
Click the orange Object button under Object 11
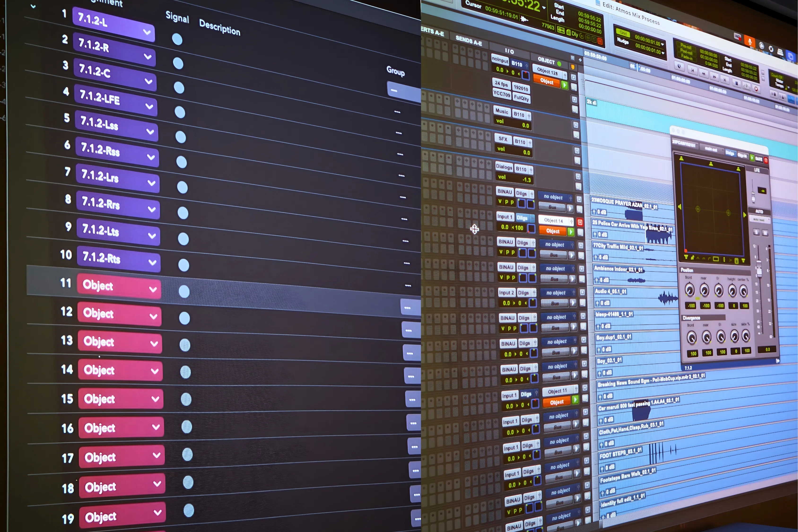coord(556,402)
